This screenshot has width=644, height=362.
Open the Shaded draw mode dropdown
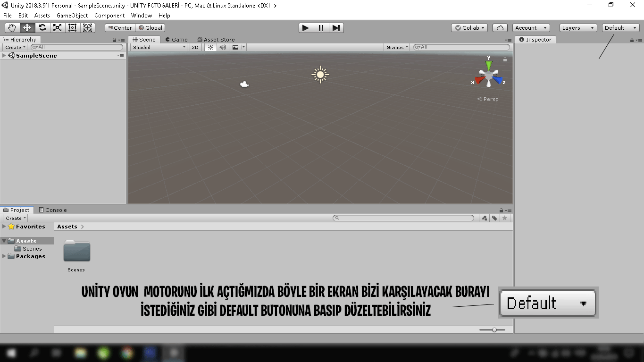pos(159,47)
